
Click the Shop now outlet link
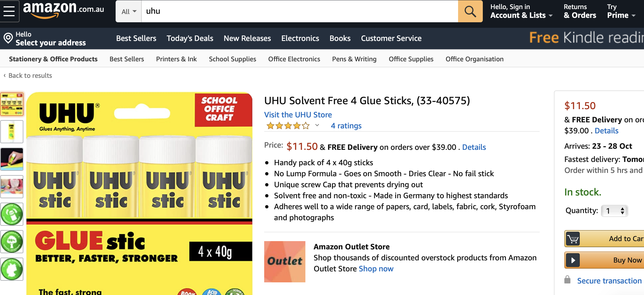tap(376, 269)
